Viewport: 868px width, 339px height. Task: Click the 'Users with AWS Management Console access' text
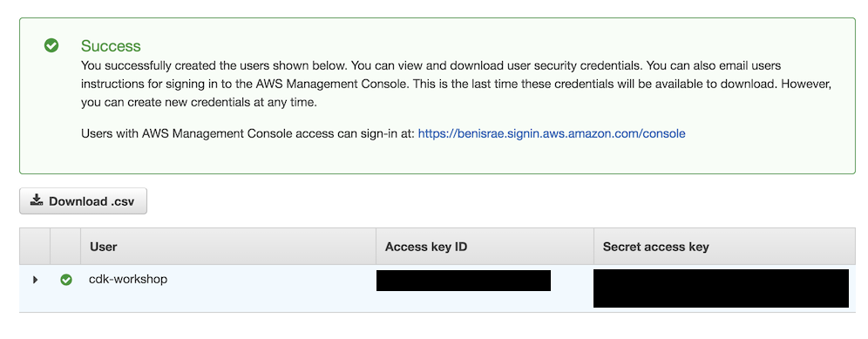(x=248, y=133)
